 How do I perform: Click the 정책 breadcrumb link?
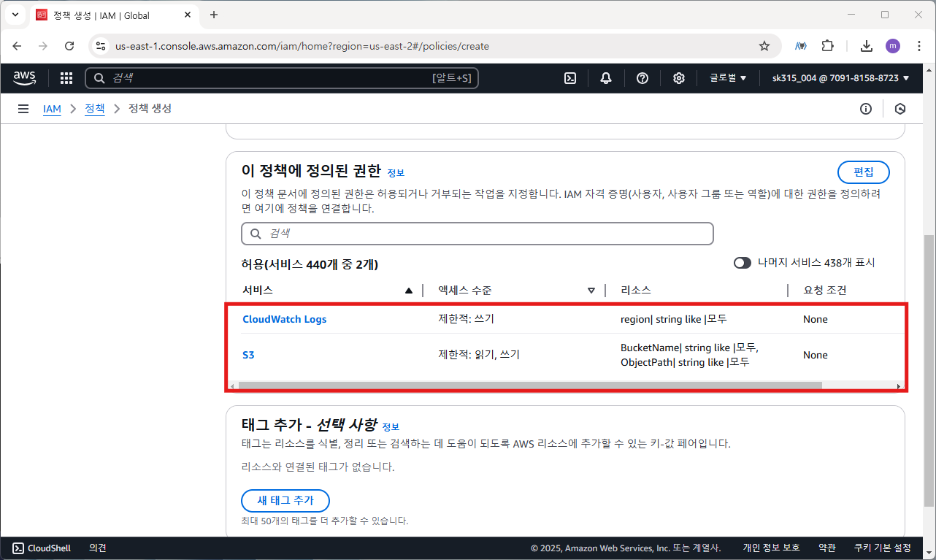(95, 109)
